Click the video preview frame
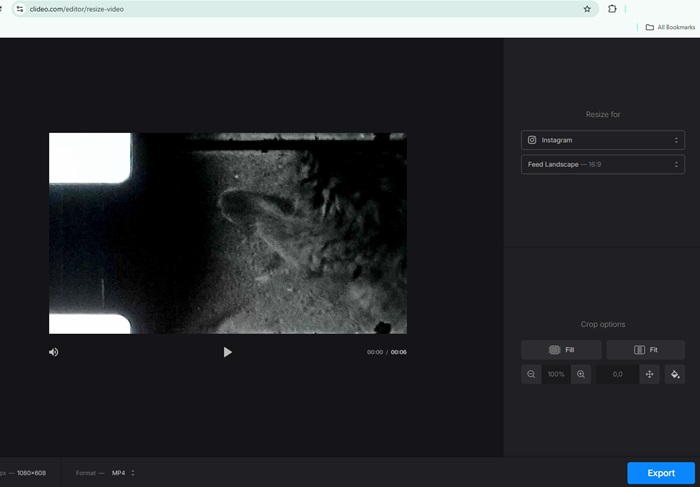 pyautogui.click(x=228, y=233)
